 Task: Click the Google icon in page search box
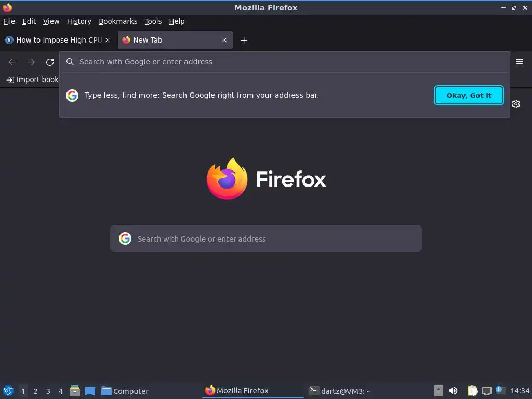pyautogui.click(x=125, y=238)
